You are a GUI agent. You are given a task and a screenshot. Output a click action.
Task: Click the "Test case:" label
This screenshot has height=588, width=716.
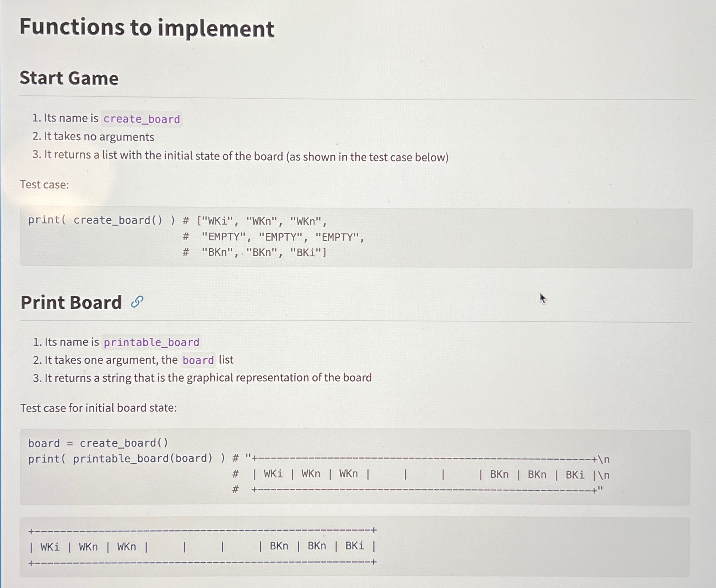point(45,184)
